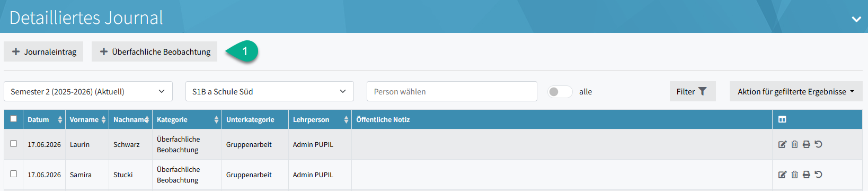The height and width of the screenshot is (191, 868).
Task: Expand 'Aktion für gefilterte Ergebnisse' menu
Action: pyautogui.click(x=796, y=91)
